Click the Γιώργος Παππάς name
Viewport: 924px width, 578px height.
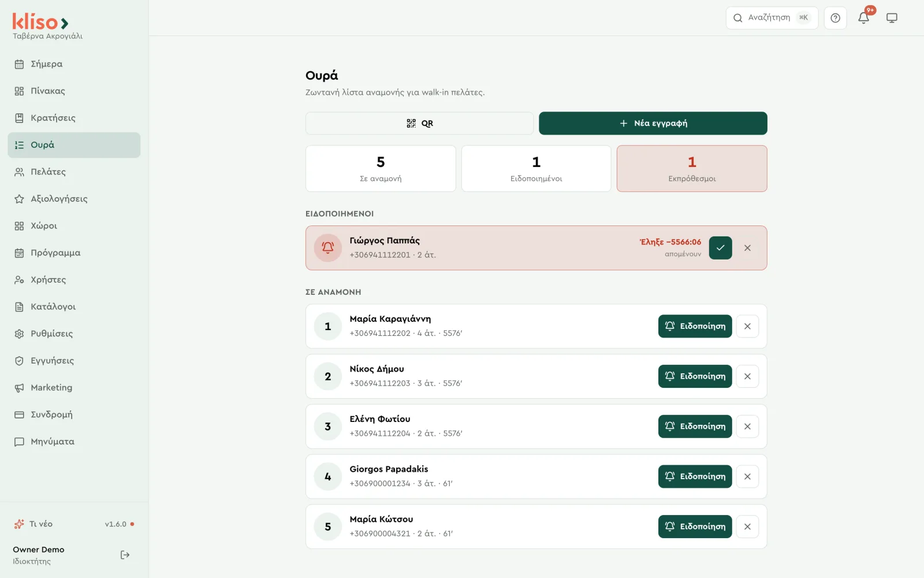[x=385, y=240]
